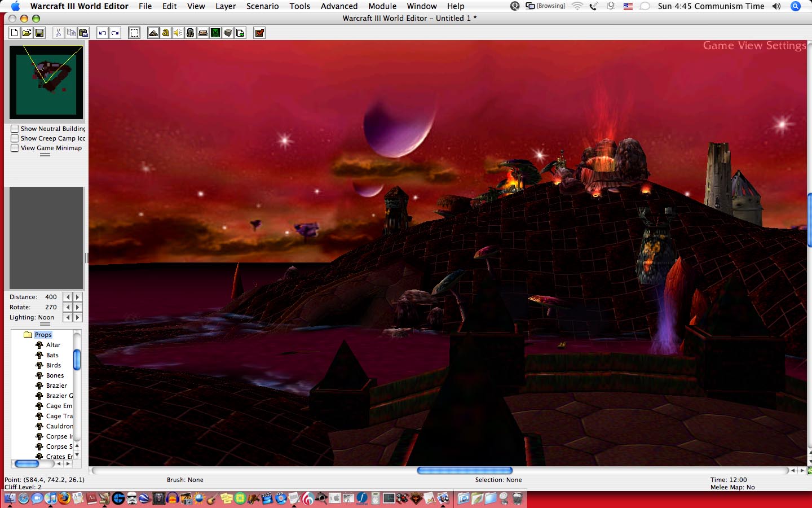This screenshot has width=812, height=508.
Task: Open the Object Editor icon
Action: tap(190, 33)
